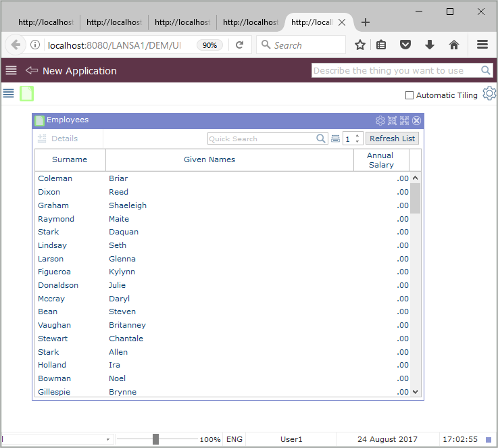Screen dimensions: 498x448
Task: Open Firefox downloads arrow icon
Action: [x=430, y=45]
